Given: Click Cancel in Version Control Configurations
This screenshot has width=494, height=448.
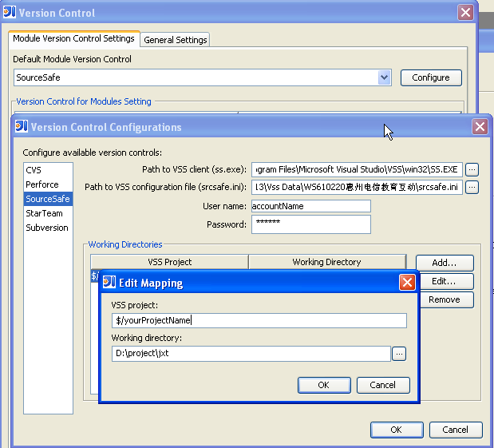Looking at the screenshot, I should click(455, 430).
